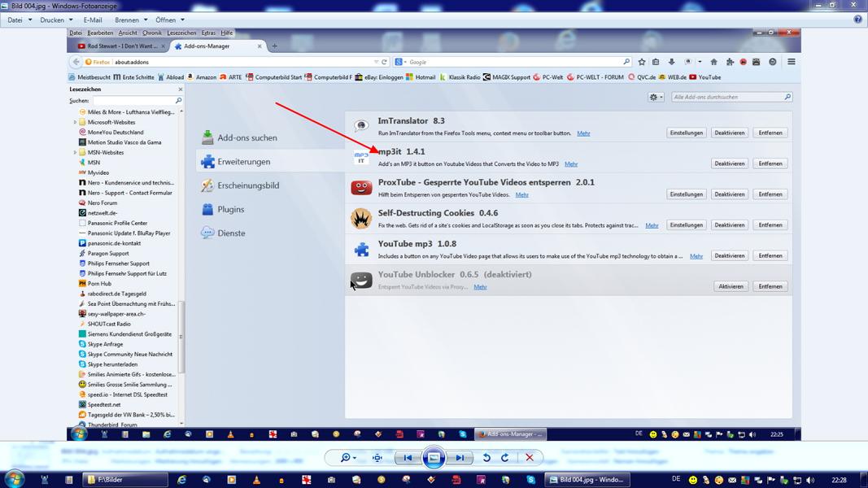Open the Firefox hamburger menu
868x488 pixels.
pyautogui.click(x=792, y=62)
